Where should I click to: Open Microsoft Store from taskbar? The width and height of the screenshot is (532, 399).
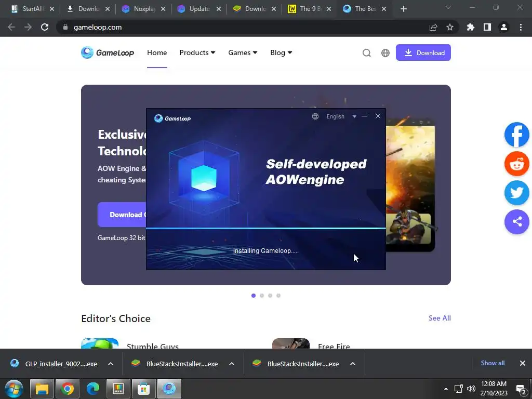click(143, 389)
